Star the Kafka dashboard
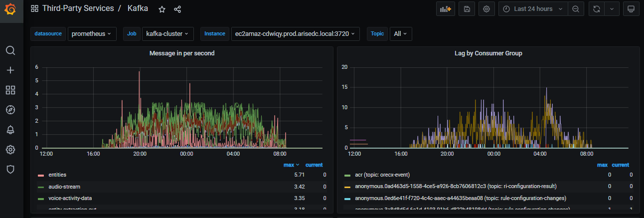 162,9
